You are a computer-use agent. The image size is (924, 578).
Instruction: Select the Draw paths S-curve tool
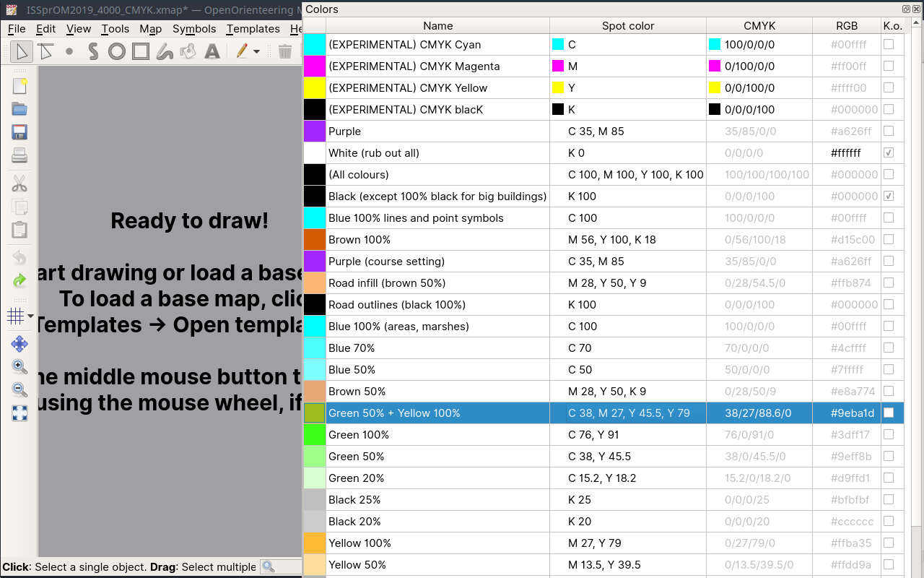(93, 51)
